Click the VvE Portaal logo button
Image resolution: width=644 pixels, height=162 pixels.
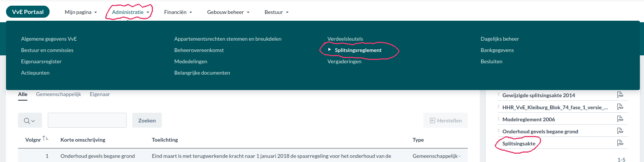pyautogui.click(x=28, y=12)
